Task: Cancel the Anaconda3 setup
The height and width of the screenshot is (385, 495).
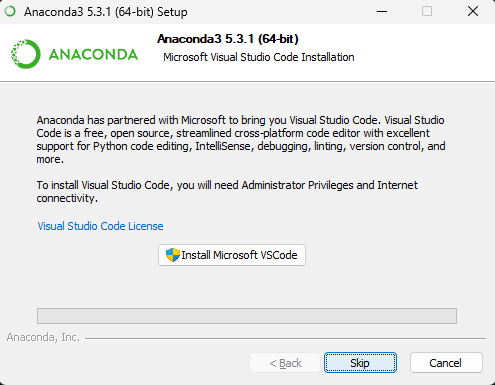Action: pos(446,363)
